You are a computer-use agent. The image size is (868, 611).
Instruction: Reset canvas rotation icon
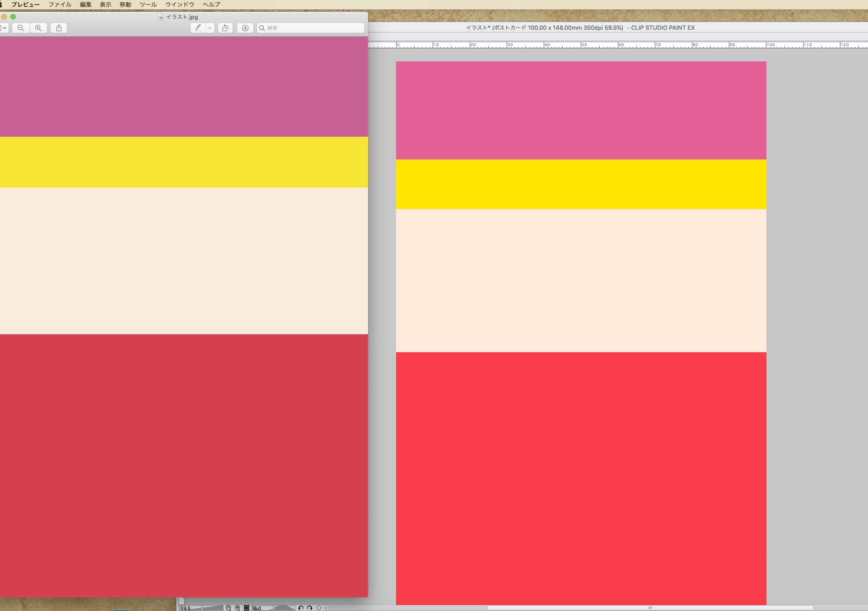tap(318, 608)
